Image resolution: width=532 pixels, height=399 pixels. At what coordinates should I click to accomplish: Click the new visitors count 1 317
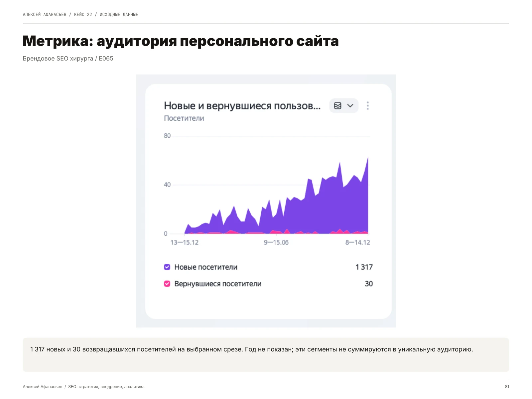pyautogui.click(x=364, y=267)
